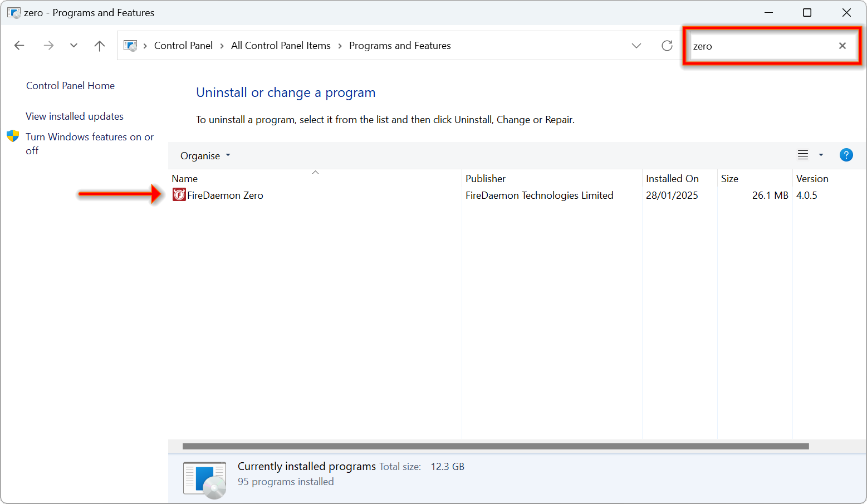Viewport: 867px width, 504px height.
Task: Select Control Panel breadcrumb
Action: (x=183, y=46)
